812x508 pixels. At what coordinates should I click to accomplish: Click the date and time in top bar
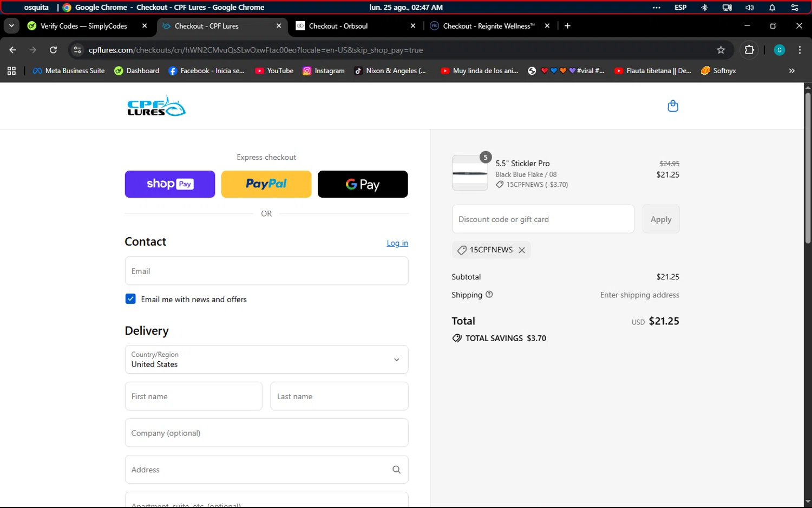pos(406,8)
